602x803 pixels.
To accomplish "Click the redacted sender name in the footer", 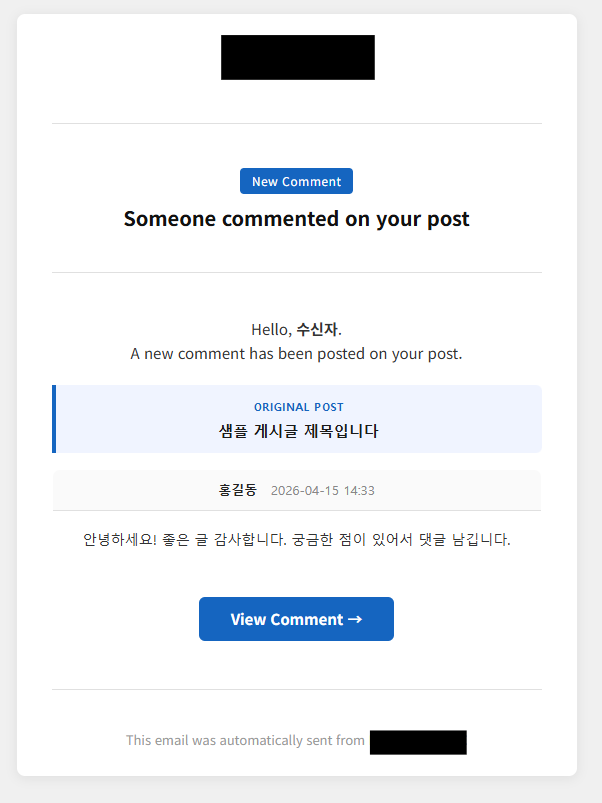I will click(418, 742).
